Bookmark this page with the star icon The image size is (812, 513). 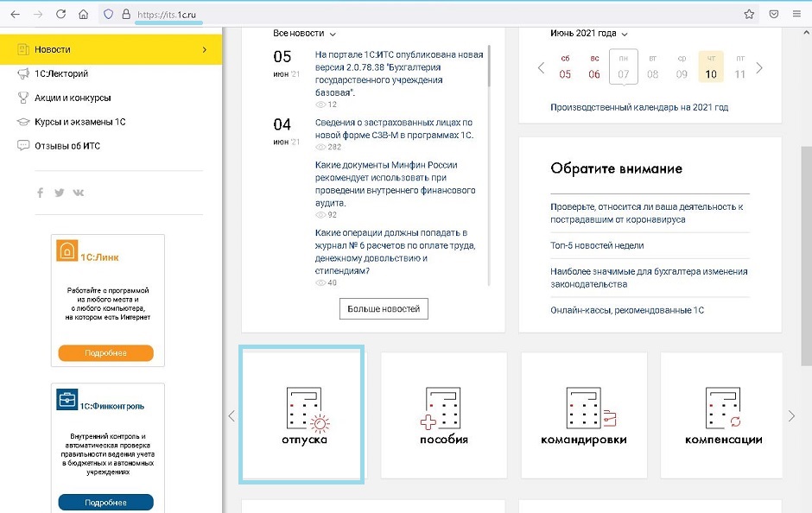[749, 14]
